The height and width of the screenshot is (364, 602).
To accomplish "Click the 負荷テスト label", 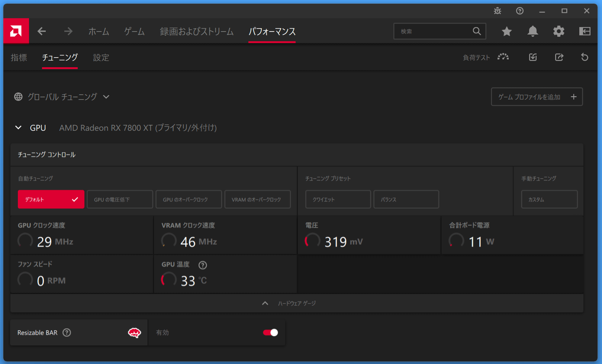I will tap(476, 58).
